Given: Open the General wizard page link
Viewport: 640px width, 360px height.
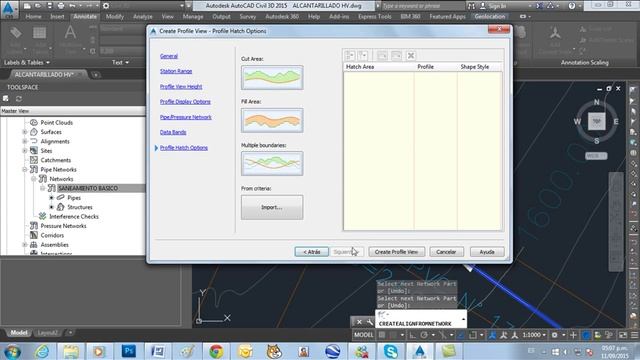Looking at the screenshot, I should tap(169, 56).
